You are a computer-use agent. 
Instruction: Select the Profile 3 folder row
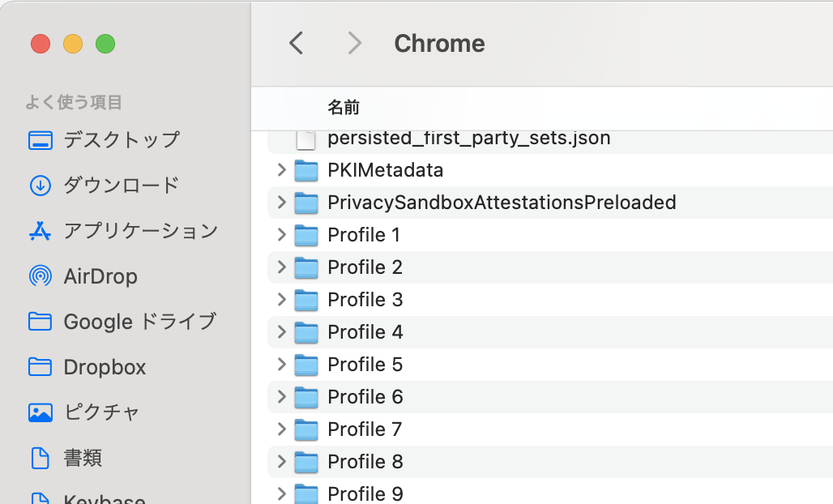(x=365, y=300)
